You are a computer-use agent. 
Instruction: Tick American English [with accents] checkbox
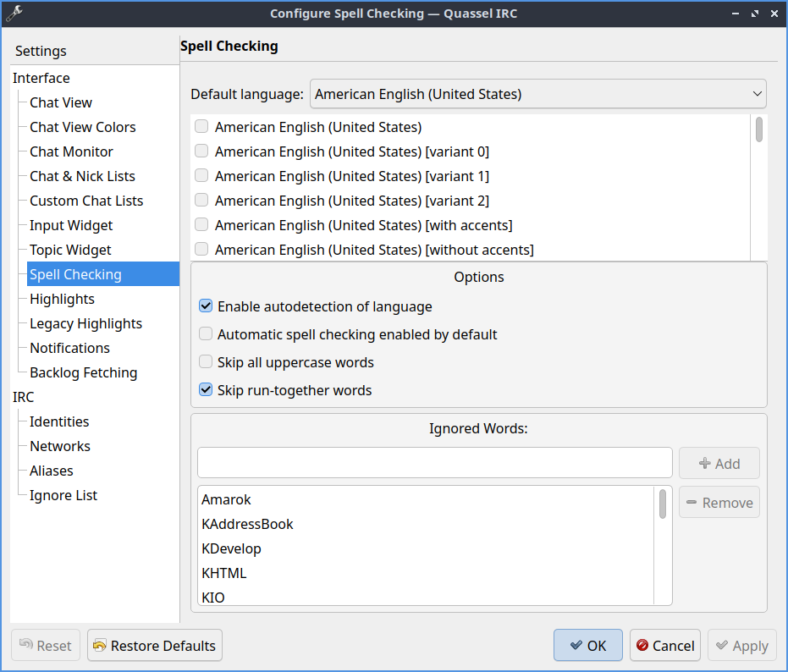(201, 225)
